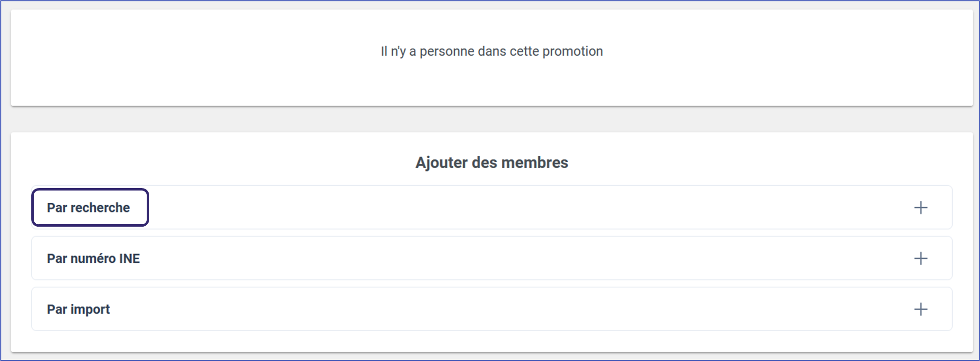Click the plus icon for Par import
Screen dimensions: 980x361
(x=920, y=309)
